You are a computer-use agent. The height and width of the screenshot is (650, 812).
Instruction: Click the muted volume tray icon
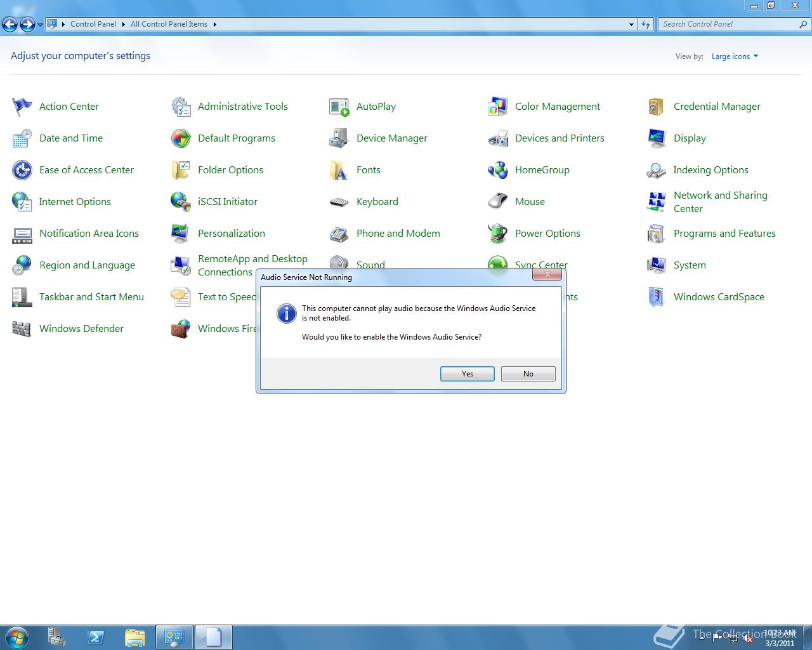tap(748, 639)
